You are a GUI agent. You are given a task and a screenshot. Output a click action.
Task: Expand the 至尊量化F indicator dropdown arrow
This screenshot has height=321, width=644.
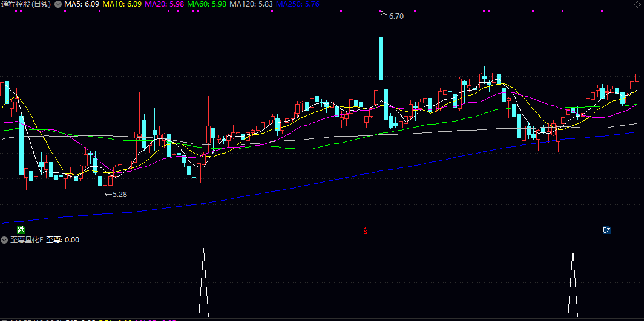[x=4, y=240]
